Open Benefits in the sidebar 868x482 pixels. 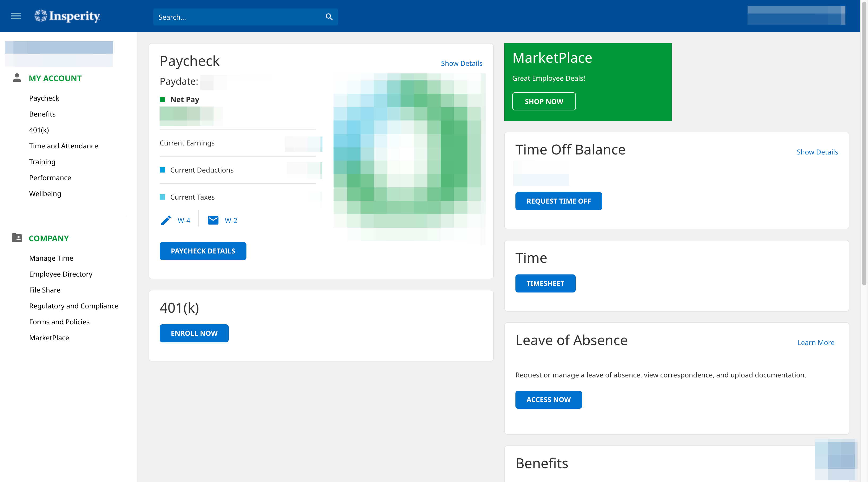tap(42, 114)
